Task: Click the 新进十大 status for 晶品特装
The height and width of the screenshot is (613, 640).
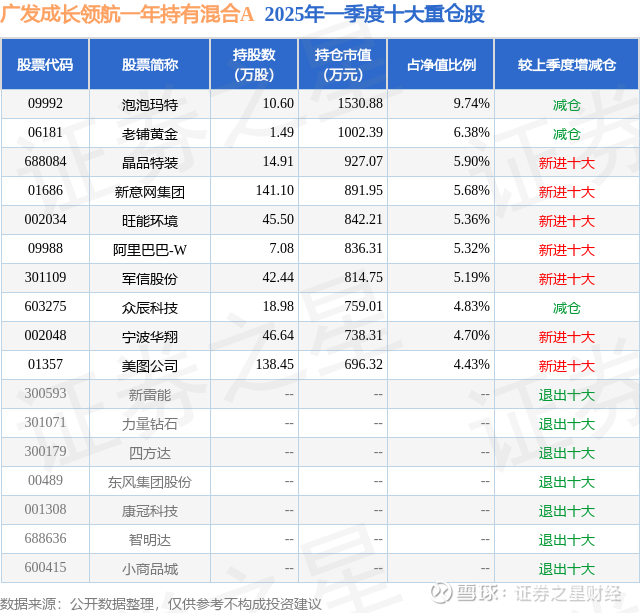Action: point(567,163)
